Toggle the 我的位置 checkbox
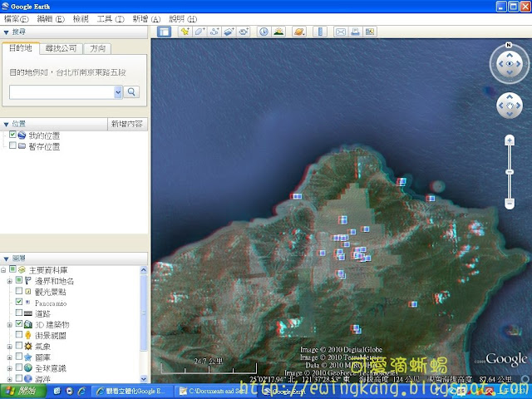The height and width of the screenshot is (399, 532). coord(12,135)
